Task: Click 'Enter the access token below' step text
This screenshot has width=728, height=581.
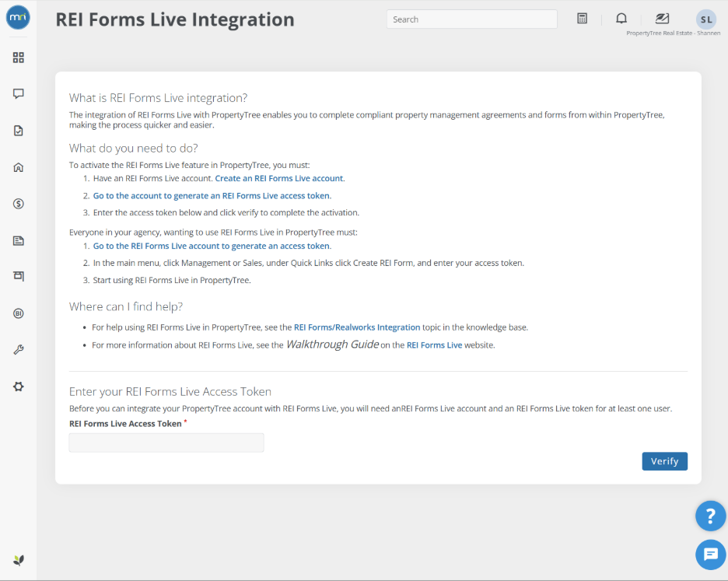Action: coord(226,212)
